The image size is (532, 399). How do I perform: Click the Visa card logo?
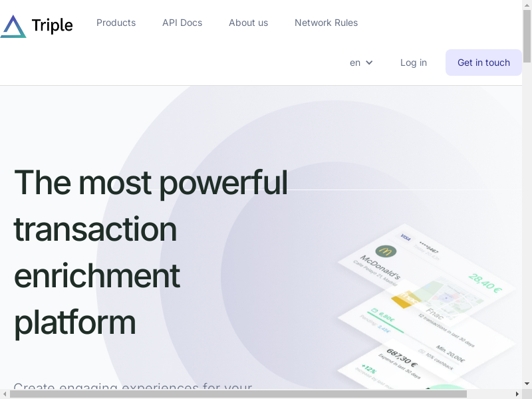405,237
